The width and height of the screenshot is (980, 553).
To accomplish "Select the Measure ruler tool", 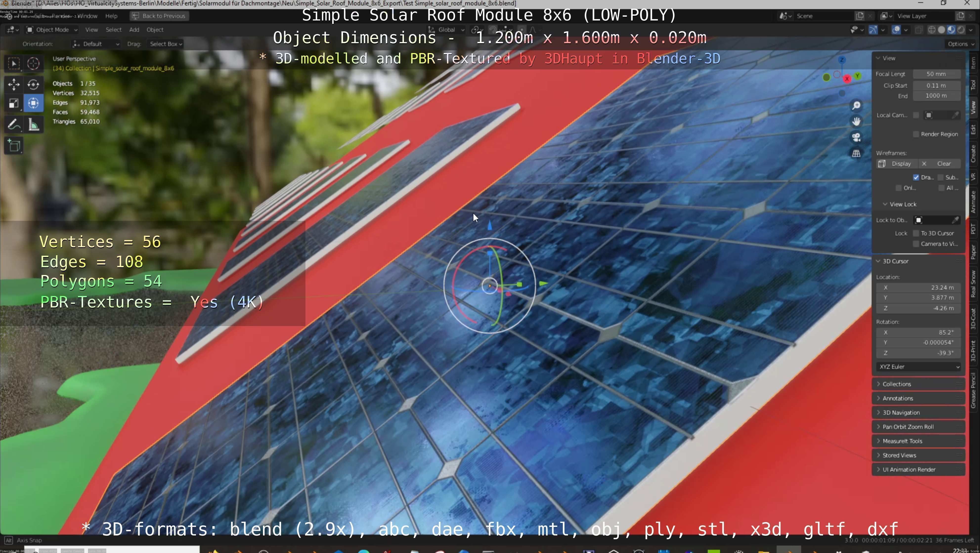I will pos(33,125).
